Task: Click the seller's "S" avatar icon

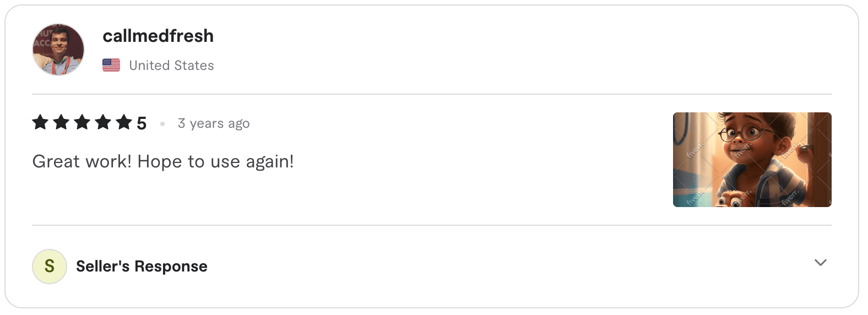Action: coord(50,267)
